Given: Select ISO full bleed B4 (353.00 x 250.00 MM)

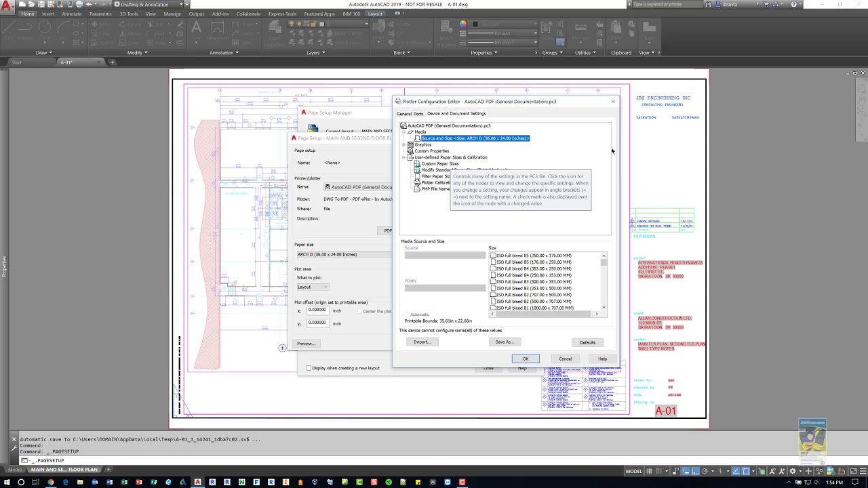Looking at the screenshot, I should [x=533, y=268].
